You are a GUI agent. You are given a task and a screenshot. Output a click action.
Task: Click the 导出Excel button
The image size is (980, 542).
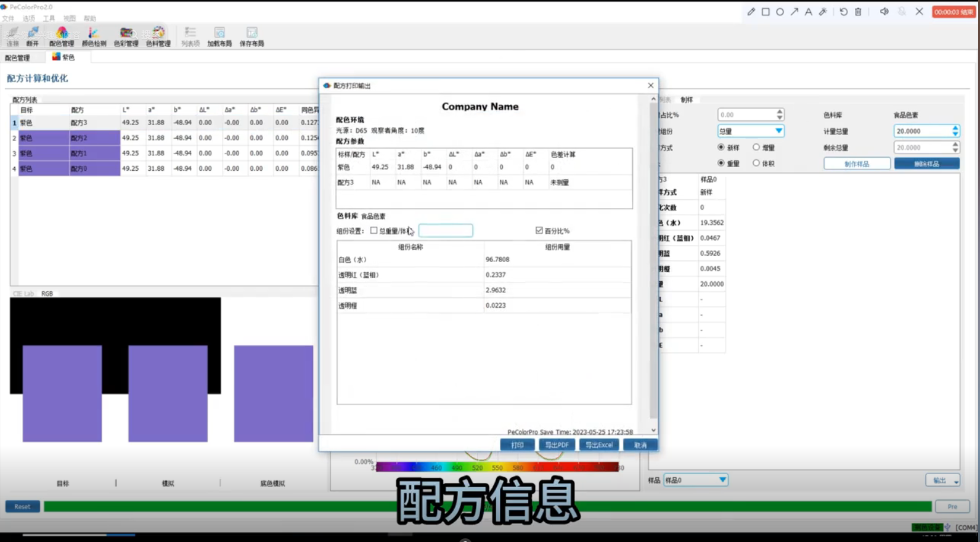(x=599, y=445)
